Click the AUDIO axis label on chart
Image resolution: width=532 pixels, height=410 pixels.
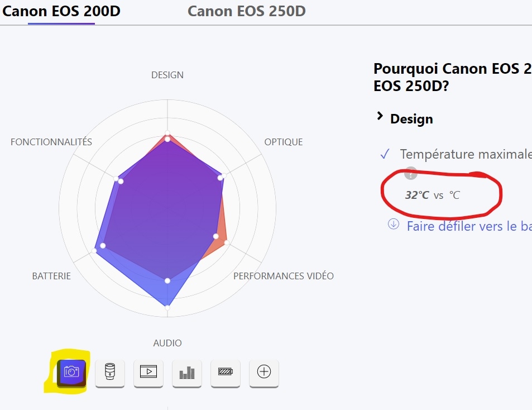click(167, 343)
